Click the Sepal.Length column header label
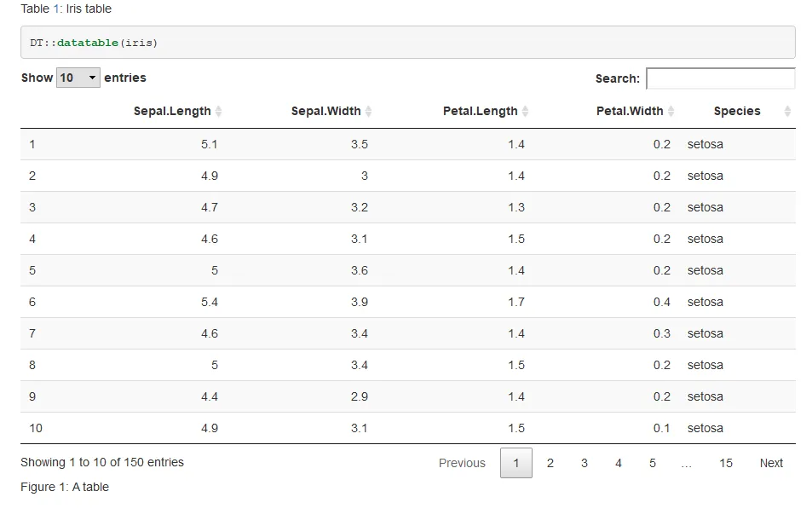812x526 pixels. 172,112
